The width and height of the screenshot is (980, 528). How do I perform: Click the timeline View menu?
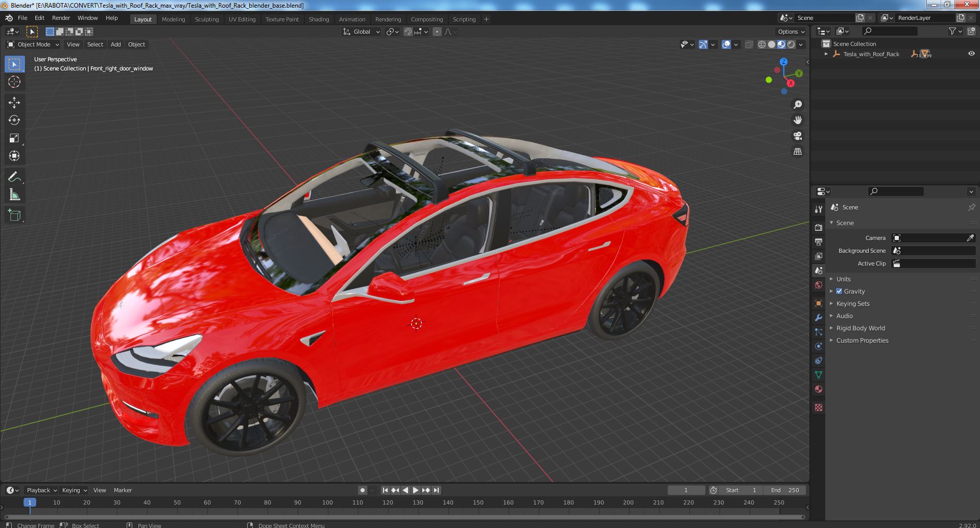pos(100,490)
